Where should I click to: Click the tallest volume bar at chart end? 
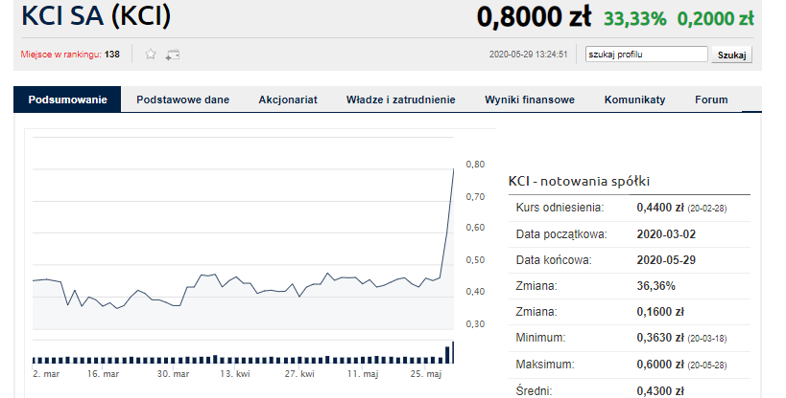(453, 352)
